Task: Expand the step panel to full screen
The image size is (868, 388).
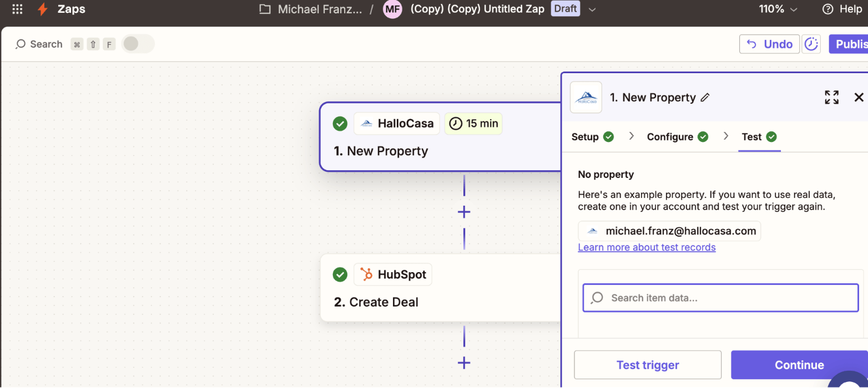Action: click(x=831, y=98)
